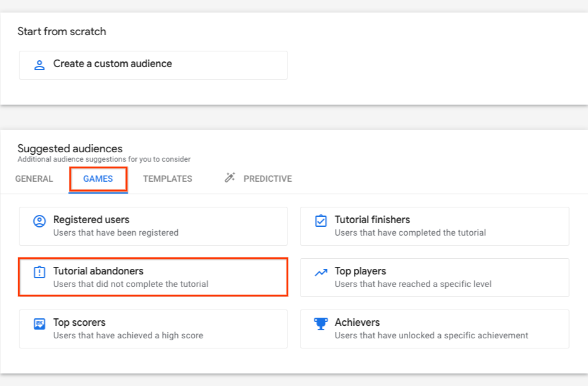The height and width of the screenshot is (386, 588).
Task: Click the magic wand icon beside Predictive
Action: pyautogui.click(x=229, y=177)
